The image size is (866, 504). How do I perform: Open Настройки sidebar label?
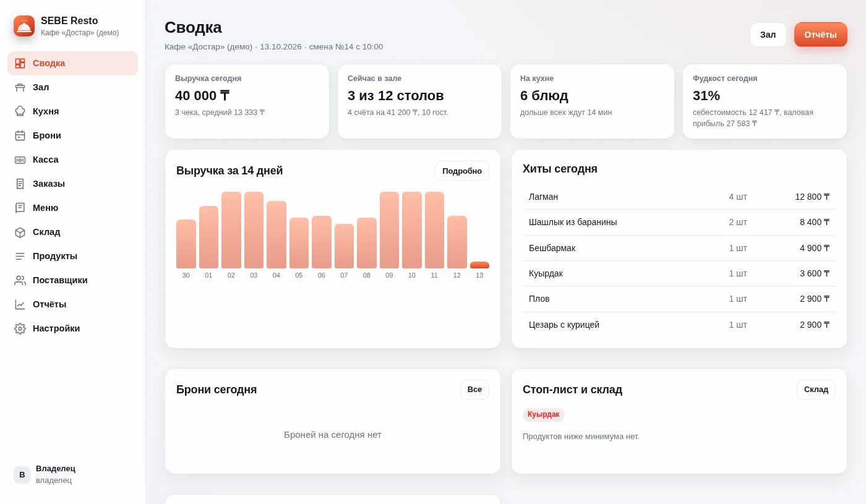[x=56, y=328]
